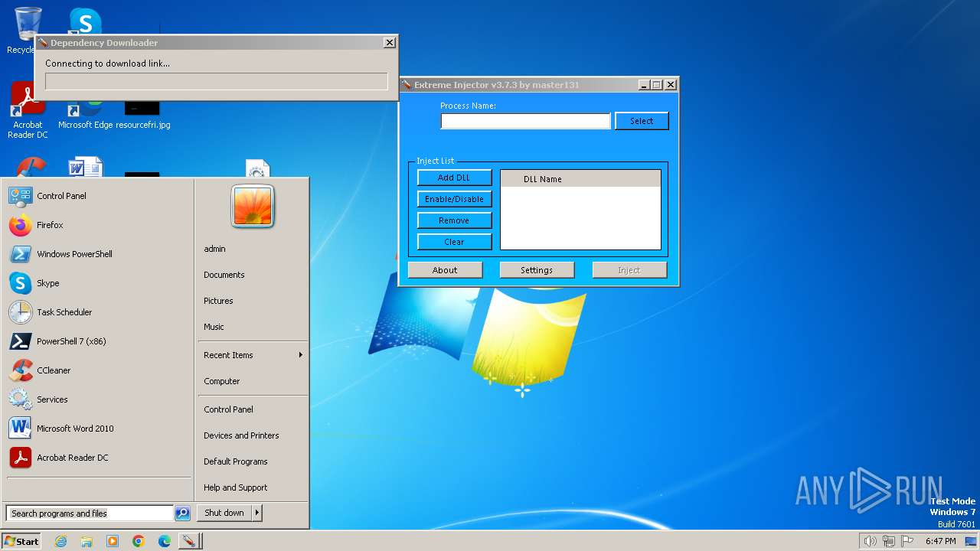Minimize the Extreme Injector window
Viewport: 980px width, 551px height.
(x=643, y=85)
